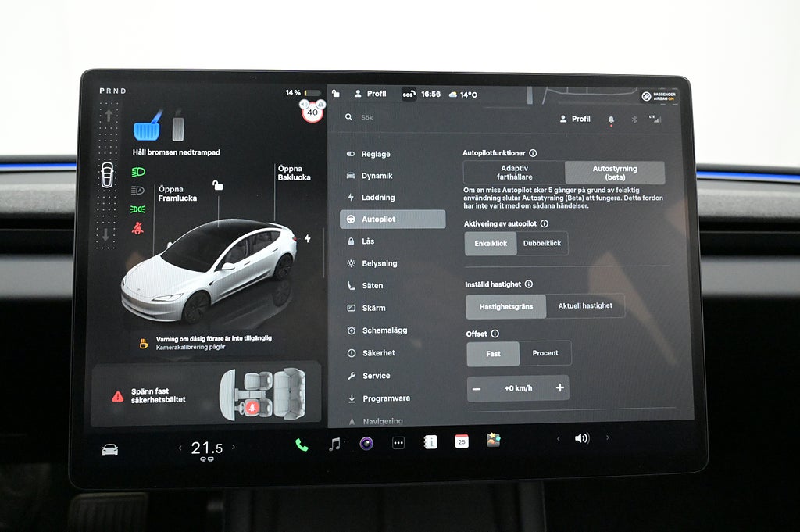Viewport: 800px width, 532px height.
Task: Open the Laddning settings menu
Action: (x=378, y=198)
